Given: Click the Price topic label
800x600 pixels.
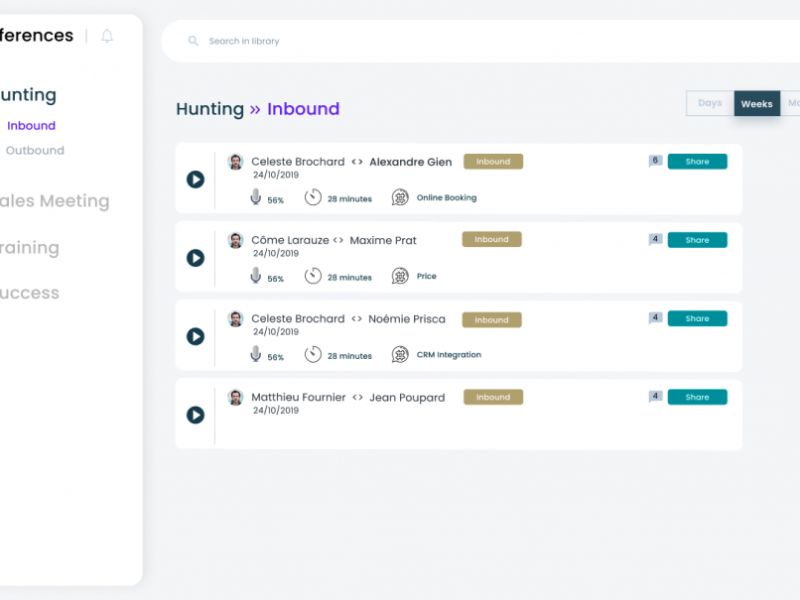Looking at the screenshot, I should 427,277.
